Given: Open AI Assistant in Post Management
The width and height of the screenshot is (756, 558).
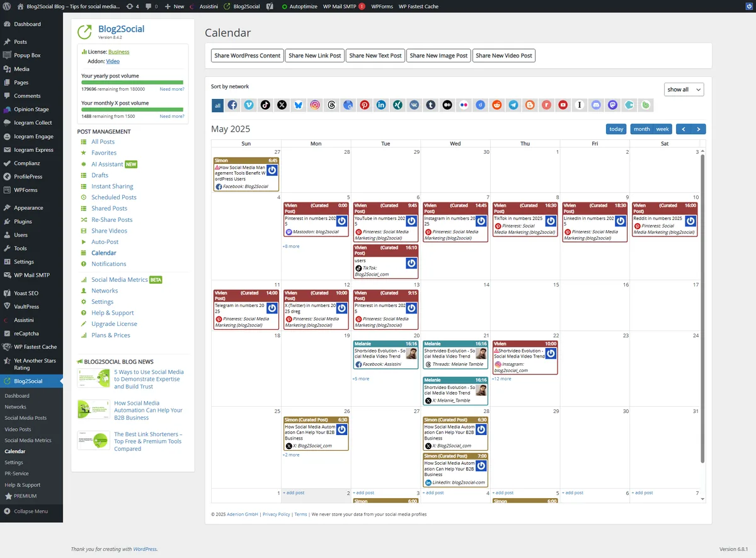Looking at the screenshot, I should click(x=107, y=164).
